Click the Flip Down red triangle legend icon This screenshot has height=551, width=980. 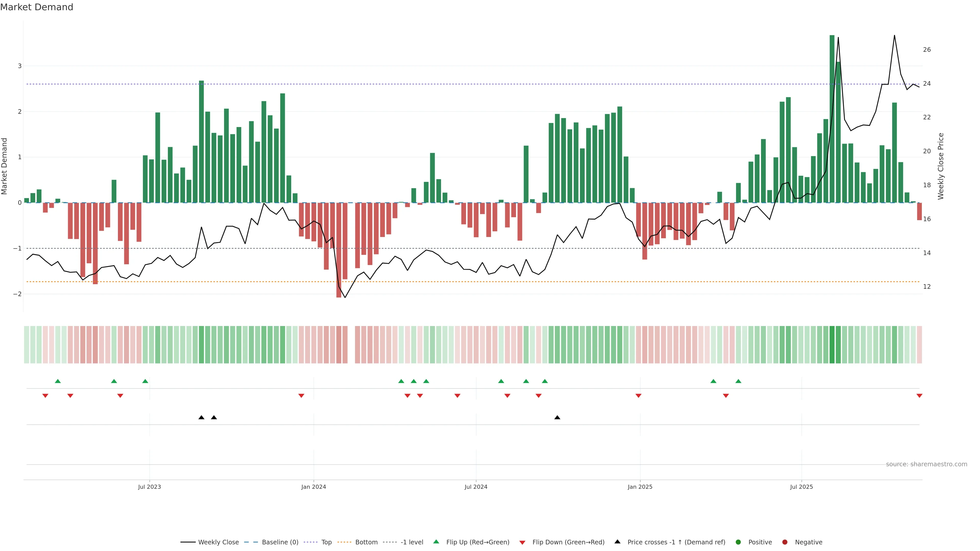(522, 542)
